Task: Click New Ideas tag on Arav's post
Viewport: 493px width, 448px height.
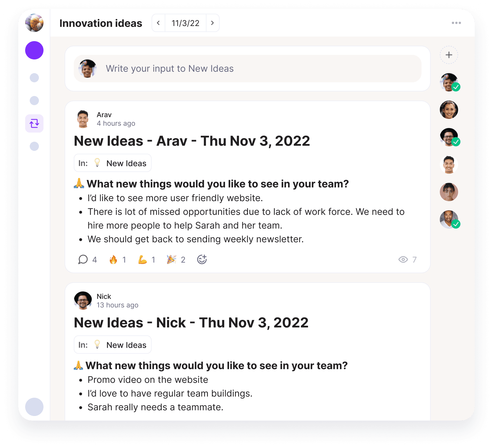Action: 113,163
